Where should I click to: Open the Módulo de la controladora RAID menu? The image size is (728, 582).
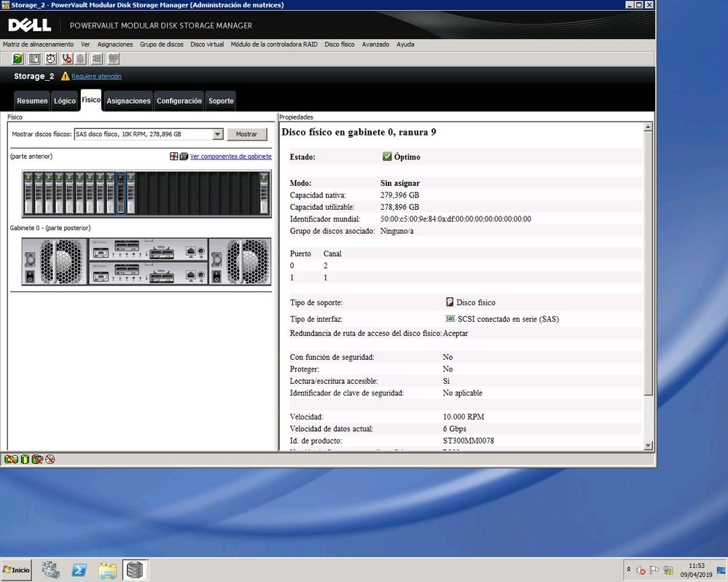(x=275, y=44)
